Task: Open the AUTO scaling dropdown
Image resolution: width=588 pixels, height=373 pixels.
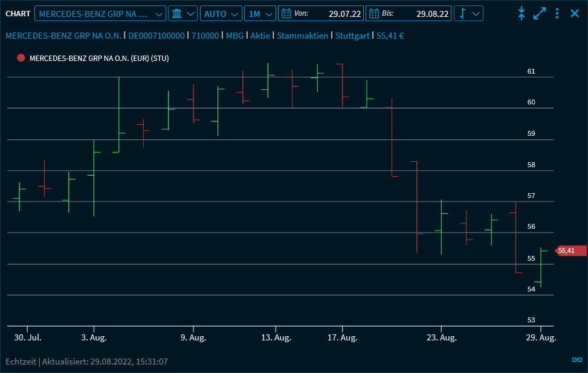Action: coord(221,13)
